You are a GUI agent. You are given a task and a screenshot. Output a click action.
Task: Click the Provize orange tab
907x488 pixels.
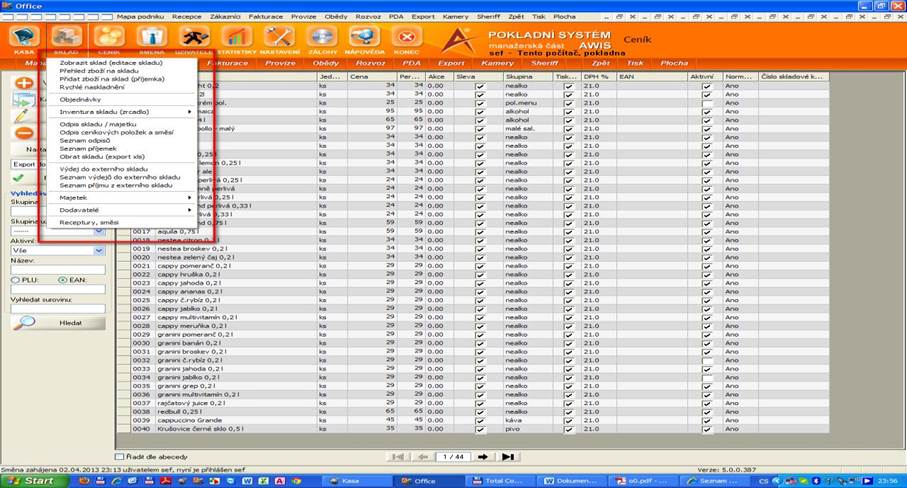[281, 63]
